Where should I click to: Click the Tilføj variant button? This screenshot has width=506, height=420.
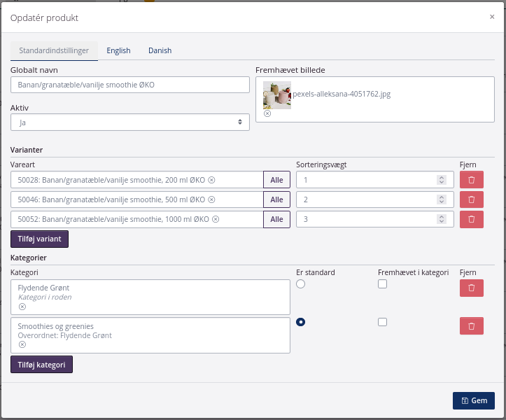click(x=39, y=239)
